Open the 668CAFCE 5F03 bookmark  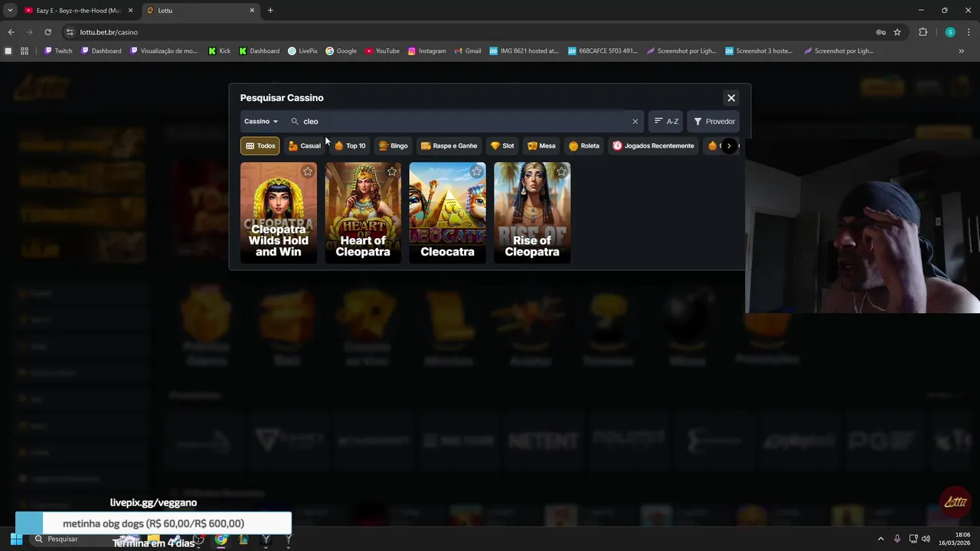tap(603, 51)
